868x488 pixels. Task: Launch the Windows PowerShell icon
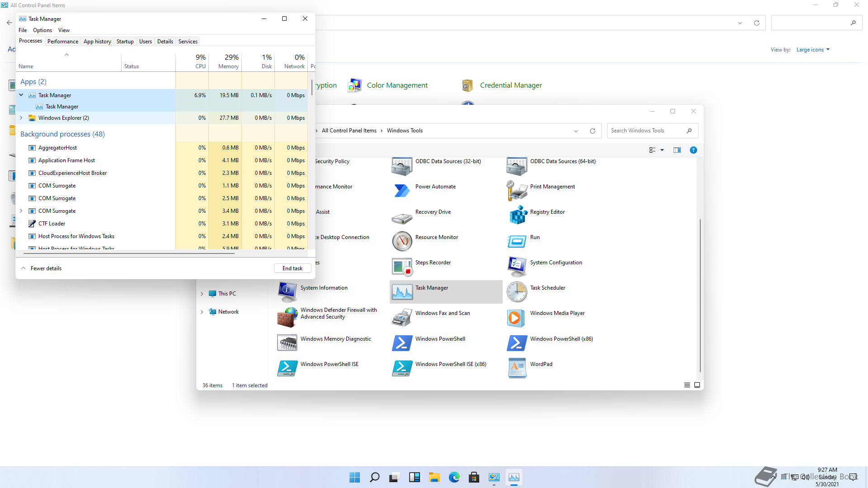pyautogui.click(x=402, y=343)
